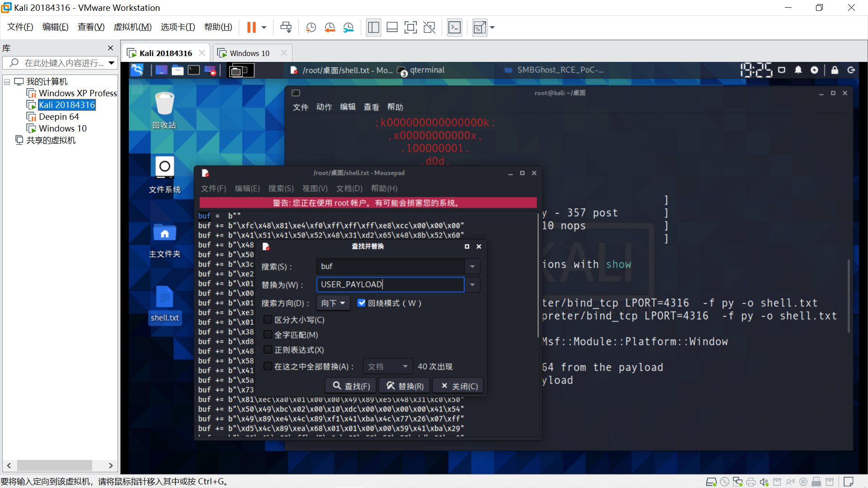Screen dimensions: 868x488
Task: Enable case sensitive search checkbox
Action: (268, 320)
